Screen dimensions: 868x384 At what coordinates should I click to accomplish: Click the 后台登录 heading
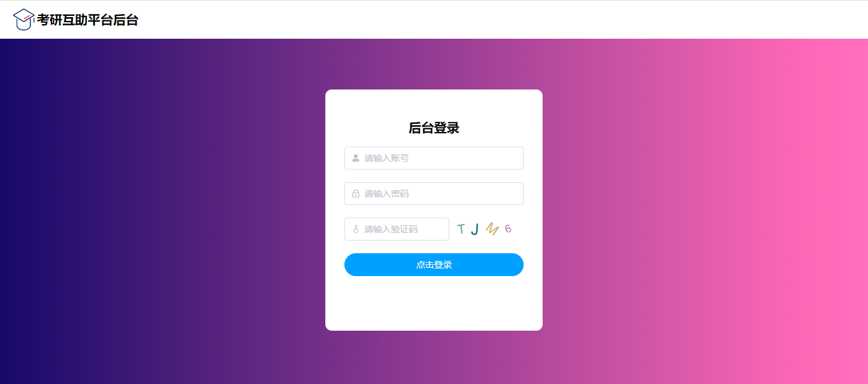click(x=434, y=128)
